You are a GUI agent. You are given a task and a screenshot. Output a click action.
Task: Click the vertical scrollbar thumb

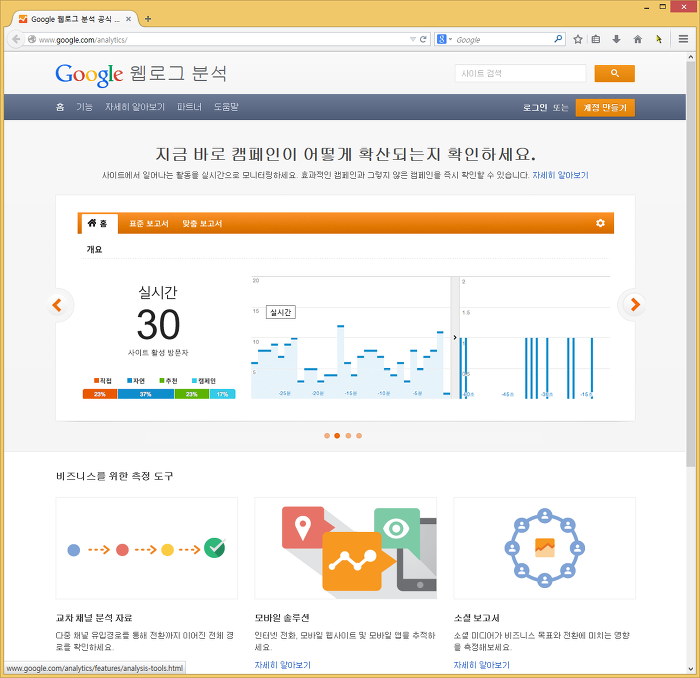[691, 265]
